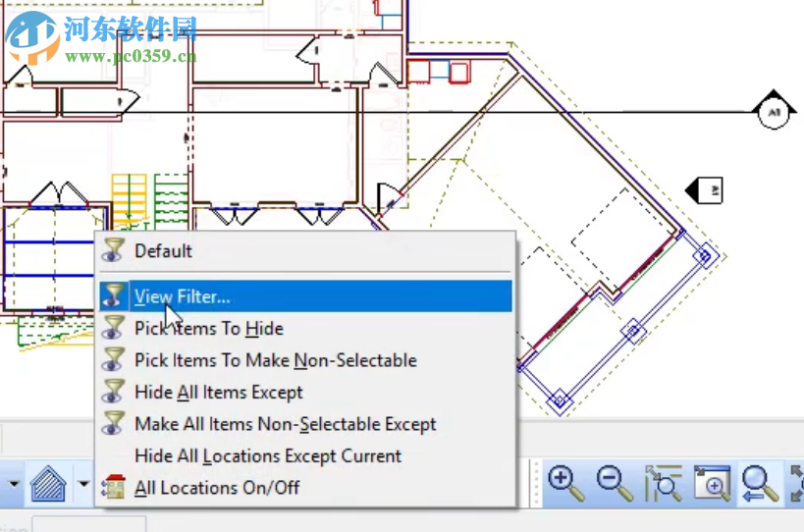This screenshot has width=804, height=532.
Task: Click funnel icon beside Pick Items To Make Non-Selectable
Action: tap(113, 360)
